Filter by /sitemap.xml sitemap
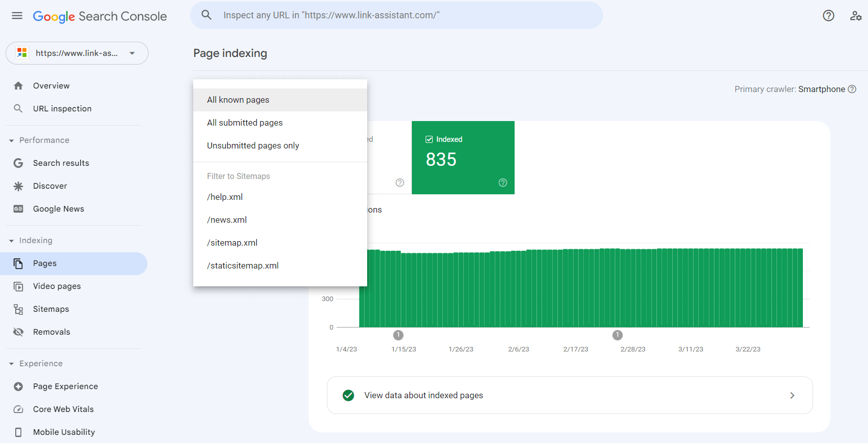Viewport: 868px width, 443px height. tap(280, 243)
